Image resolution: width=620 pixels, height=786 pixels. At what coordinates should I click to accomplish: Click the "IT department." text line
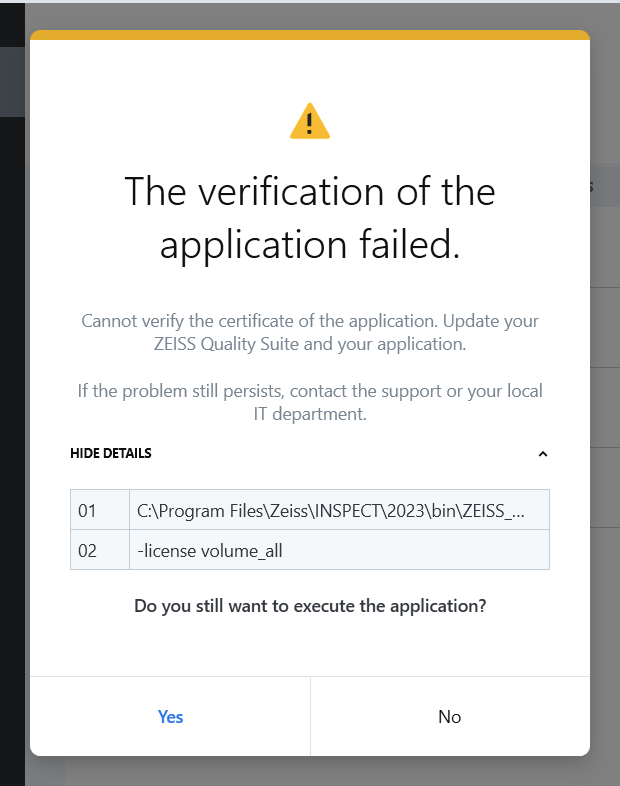310,413
